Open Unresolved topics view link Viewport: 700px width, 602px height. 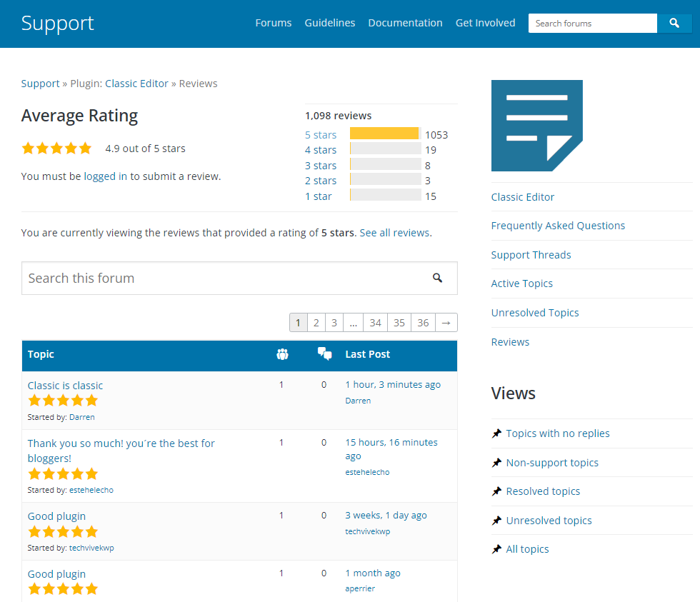549,521
